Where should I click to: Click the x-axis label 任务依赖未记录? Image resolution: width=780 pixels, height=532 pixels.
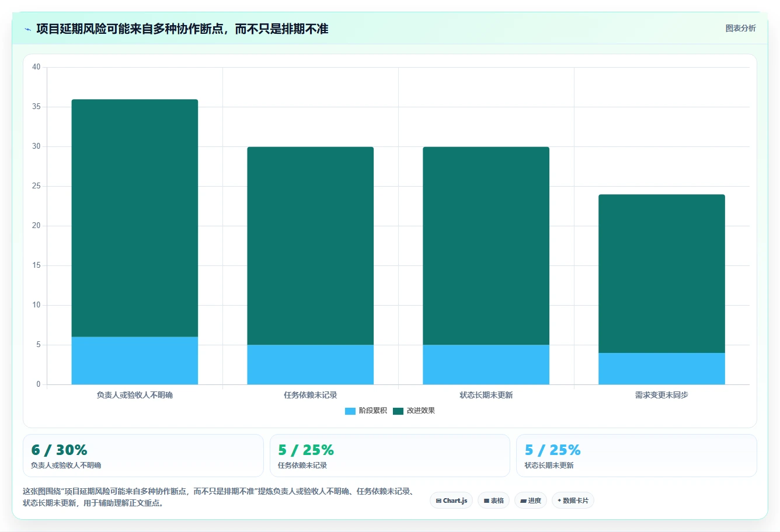[x=311, y=395]
